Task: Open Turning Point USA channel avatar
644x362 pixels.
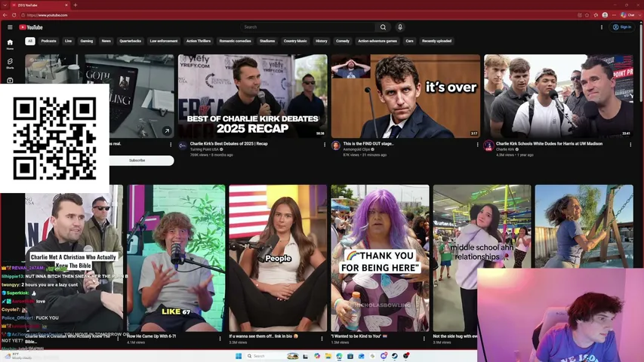Action: pyautogui.click(x=183, y=146)
